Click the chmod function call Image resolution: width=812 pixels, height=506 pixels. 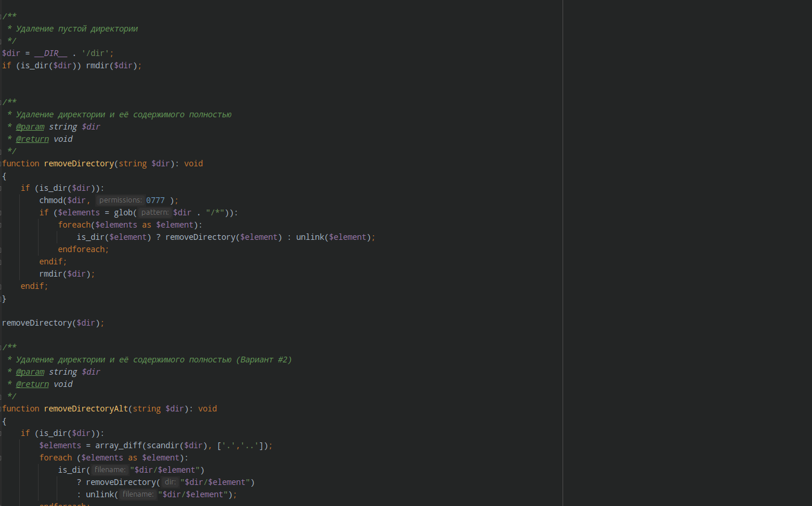[51, 200]
